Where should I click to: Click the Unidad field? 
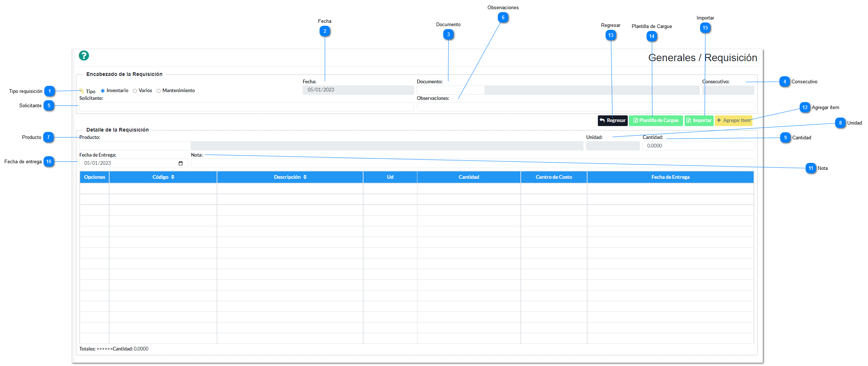pyautogui.click(x=613, y=146)
